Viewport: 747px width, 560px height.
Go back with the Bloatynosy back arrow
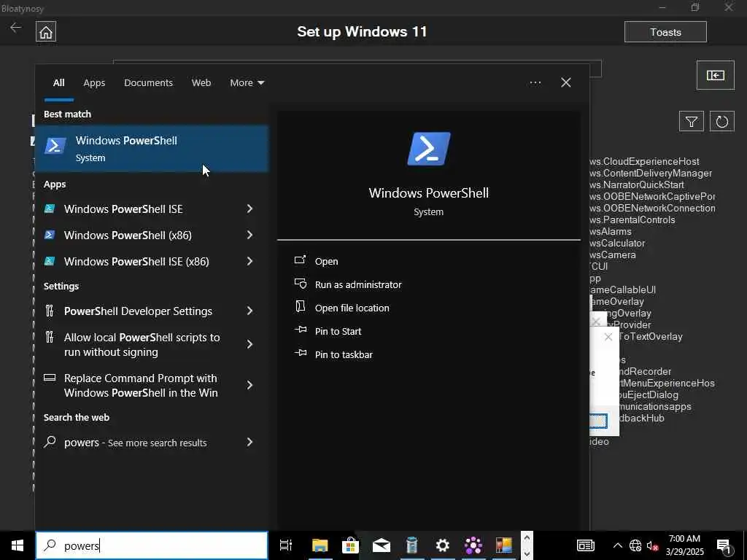16,28
